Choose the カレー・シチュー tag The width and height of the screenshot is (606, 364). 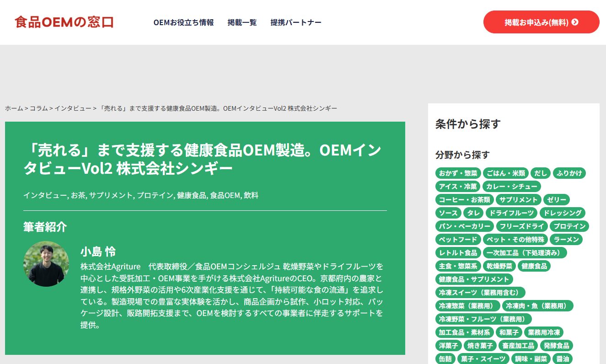point(511,187)
